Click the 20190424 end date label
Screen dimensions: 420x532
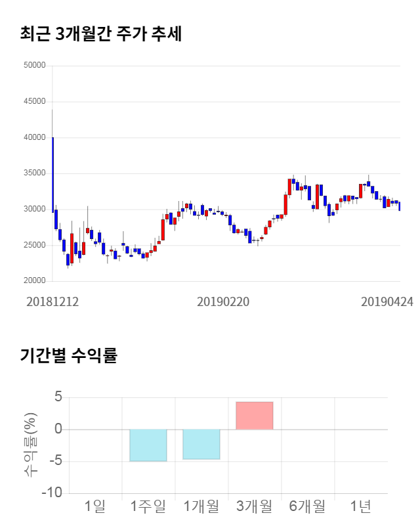pyautogui.click(x=387, y=302)
